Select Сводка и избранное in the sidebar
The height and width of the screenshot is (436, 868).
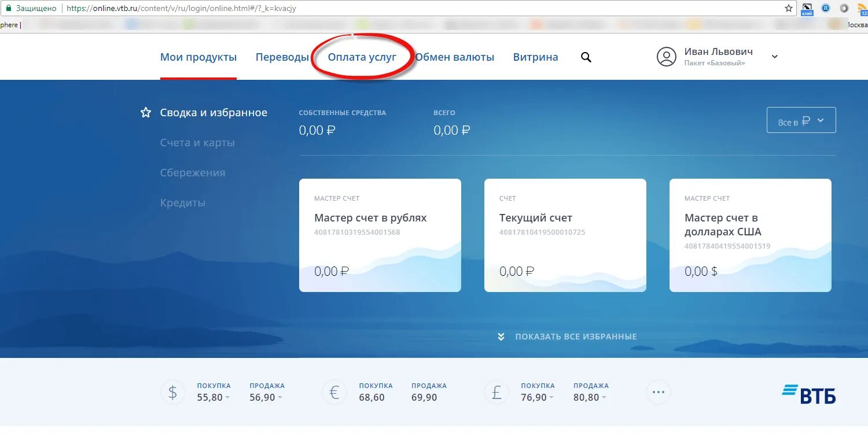pyautogui.click(x=214, y=113)
